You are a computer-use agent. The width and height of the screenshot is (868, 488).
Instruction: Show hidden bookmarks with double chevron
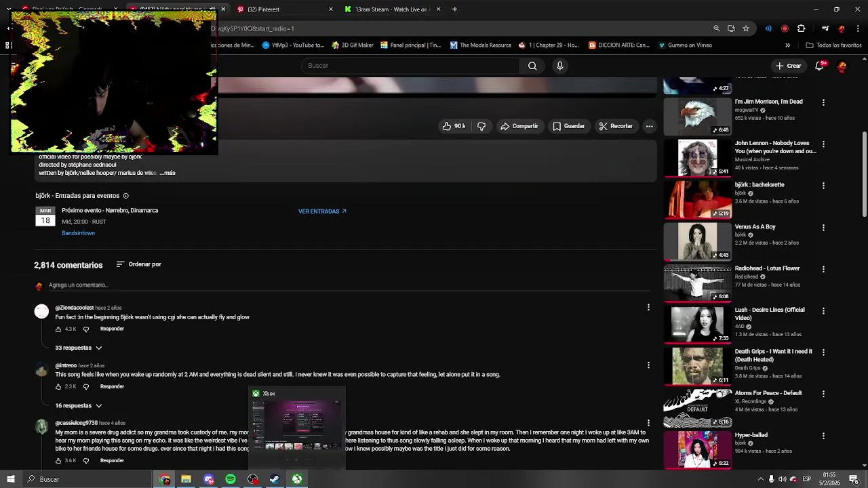tap(787, 45)
